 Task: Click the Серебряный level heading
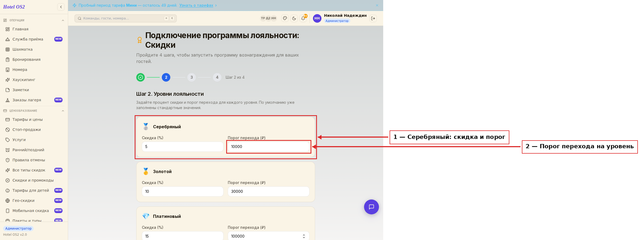click(x=167, y=127)
